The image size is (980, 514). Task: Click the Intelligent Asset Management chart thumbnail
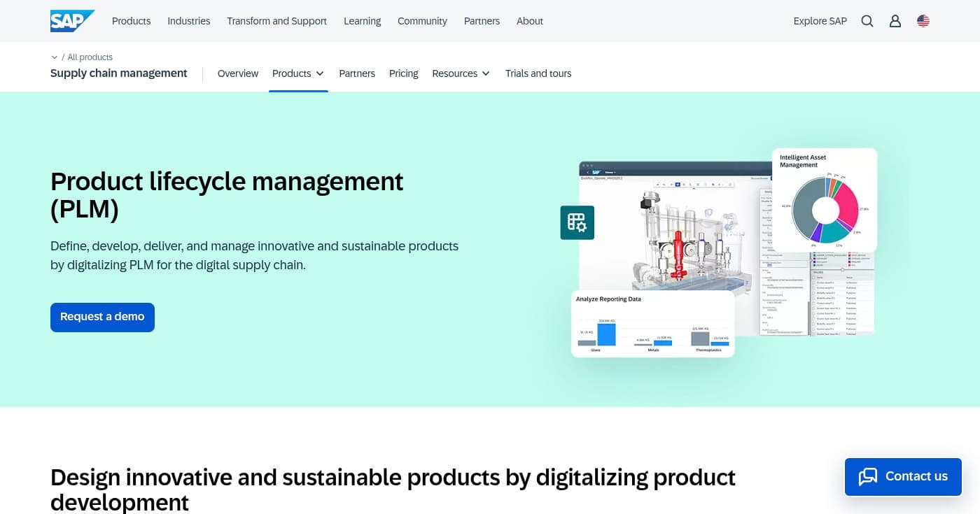point(825,201)
